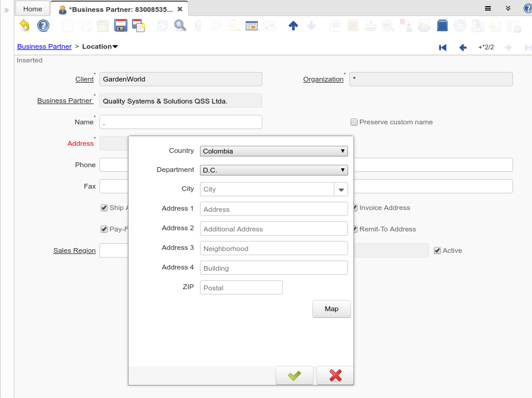Click the Map button
Screen dimensions: 532x398
click(x=331, y=309)
